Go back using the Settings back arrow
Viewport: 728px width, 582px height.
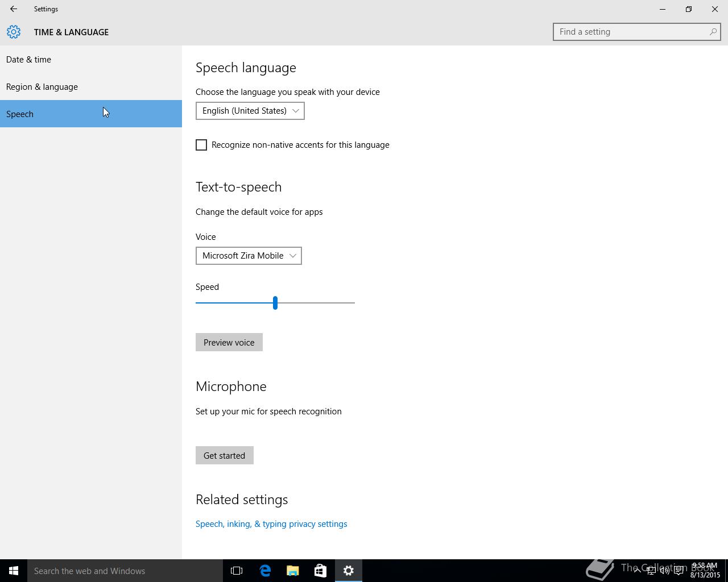pyautogui.click(x=14, y=9)
